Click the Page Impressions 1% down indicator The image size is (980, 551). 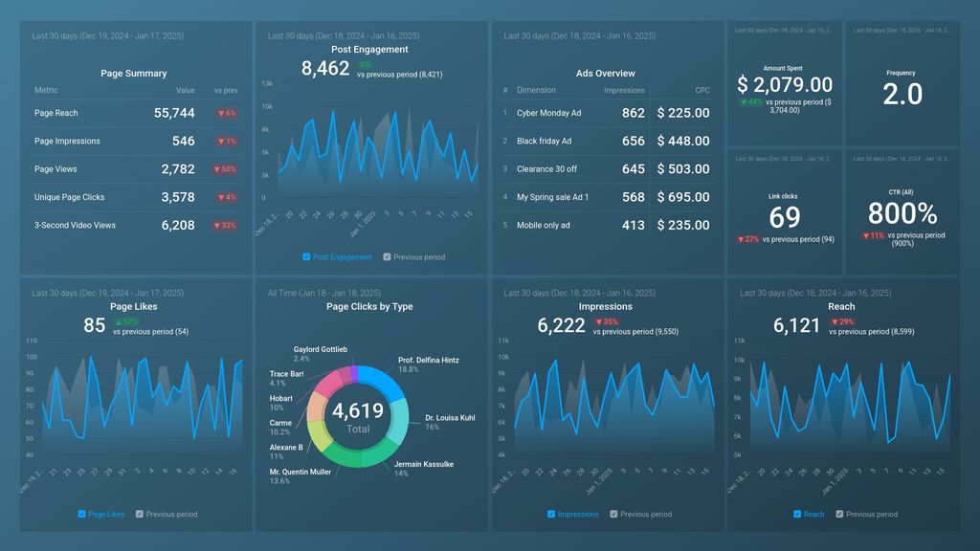[226, 142]
